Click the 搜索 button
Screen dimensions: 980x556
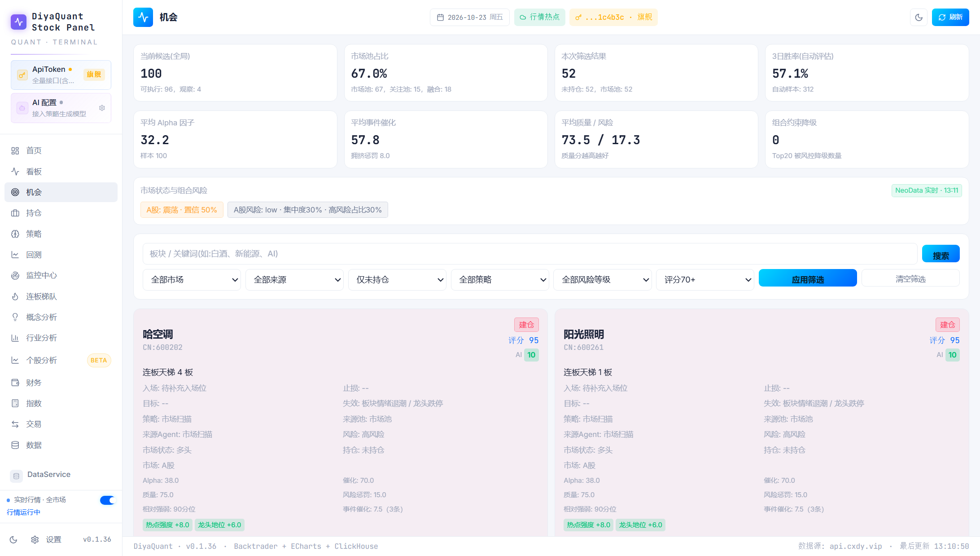point(941,254)
